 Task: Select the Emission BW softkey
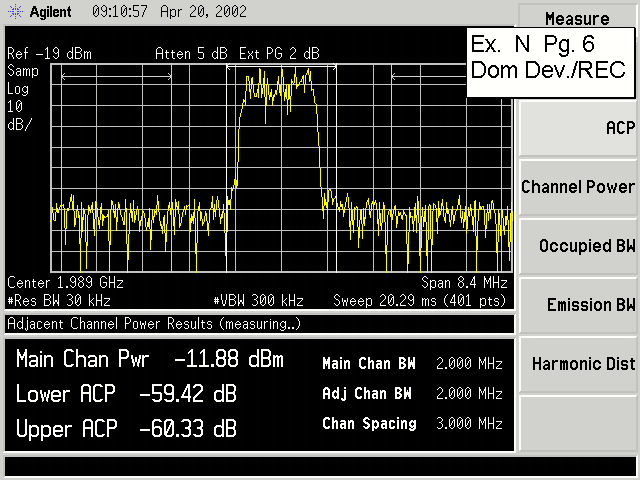[x=578, y=305]
